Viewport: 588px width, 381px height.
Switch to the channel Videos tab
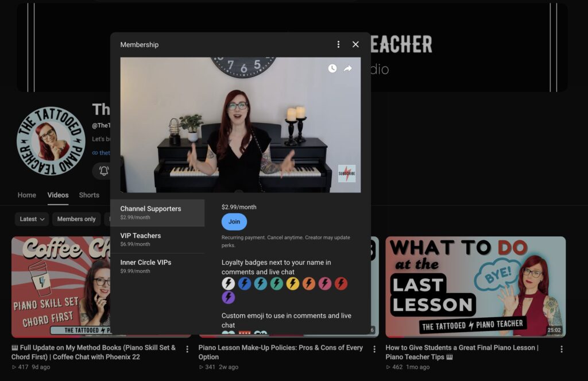click(x=58, y=195)
